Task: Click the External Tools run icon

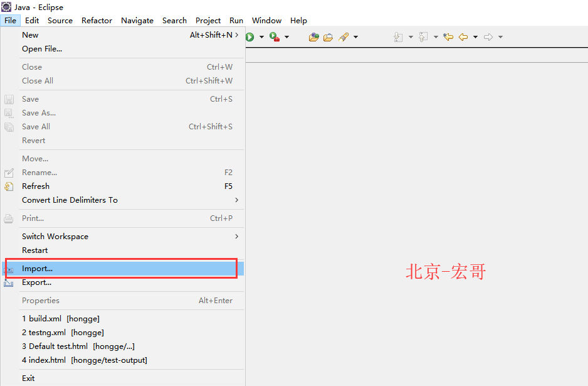Action: pyautogui.click(x=275, y=37)
